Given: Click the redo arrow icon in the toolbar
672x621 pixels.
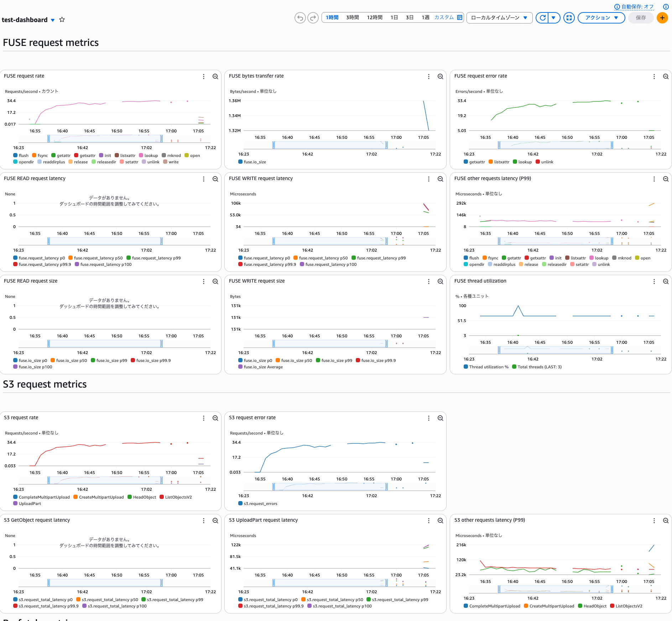Looking at the screenshot, I should click(313, 17).
